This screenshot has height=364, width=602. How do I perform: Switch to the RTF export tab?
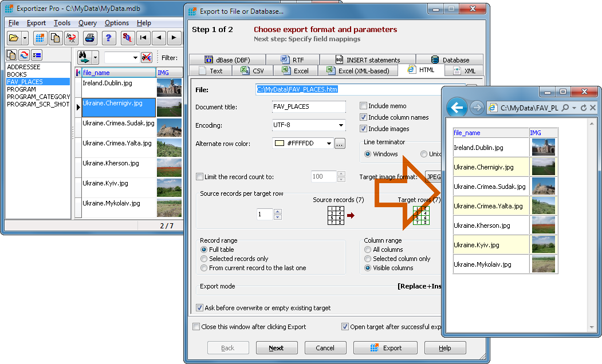click(293, 60)
